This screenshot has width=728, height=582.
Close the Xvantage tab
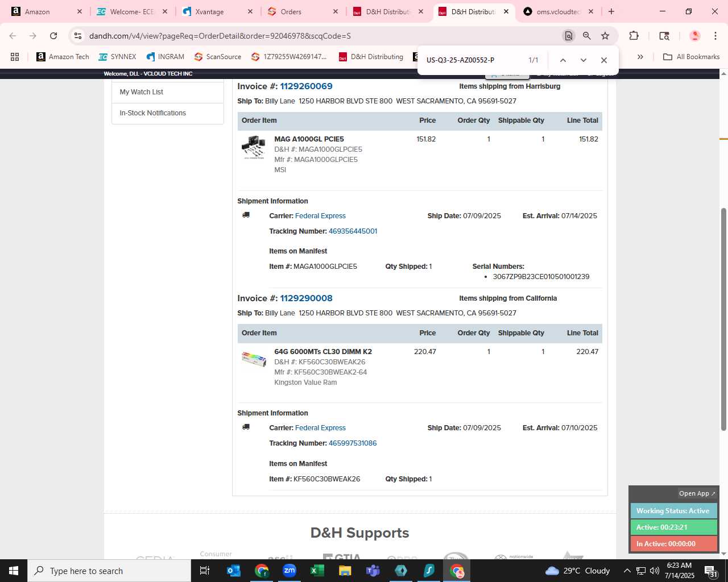[x=250, y=11]
